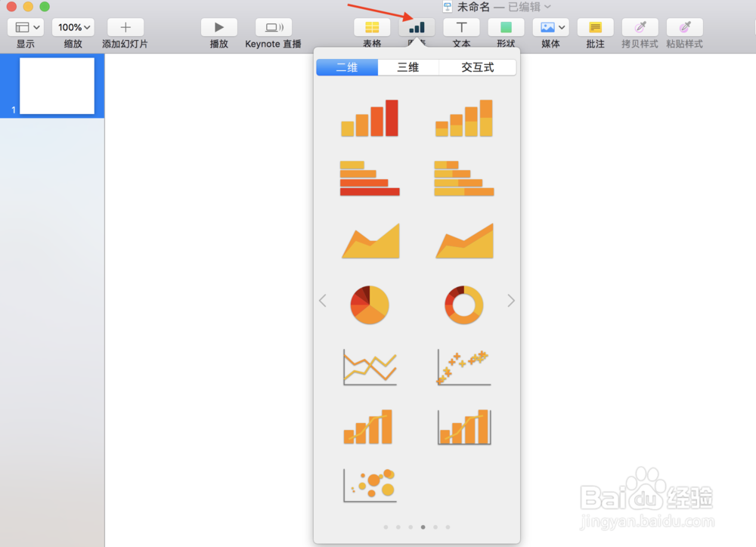Insert the pie chart
Viewport: 756px width, 547px height.
[370, 304]
